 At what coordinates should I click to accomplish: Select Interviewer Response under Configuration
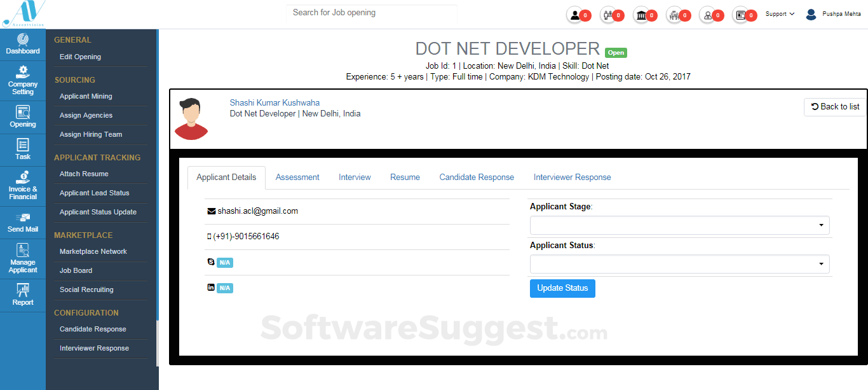94,348
